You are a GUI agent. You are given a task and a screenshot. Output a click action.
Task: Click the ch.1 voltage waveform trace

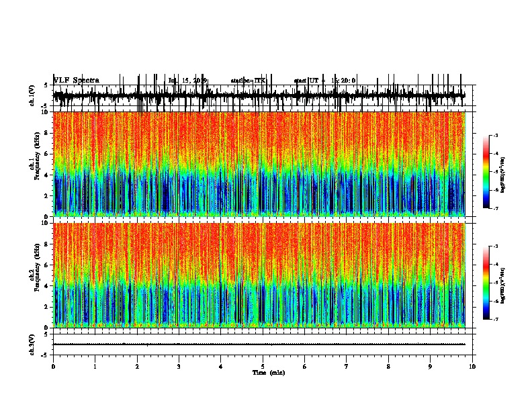[x=259, y=95]
